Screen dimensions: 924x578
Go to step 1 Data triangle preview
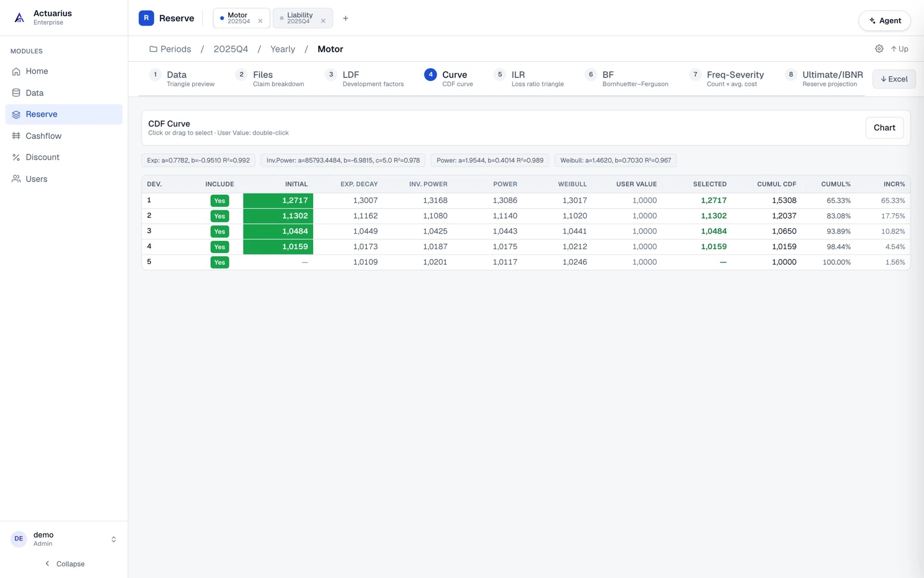tap(182, 79)
